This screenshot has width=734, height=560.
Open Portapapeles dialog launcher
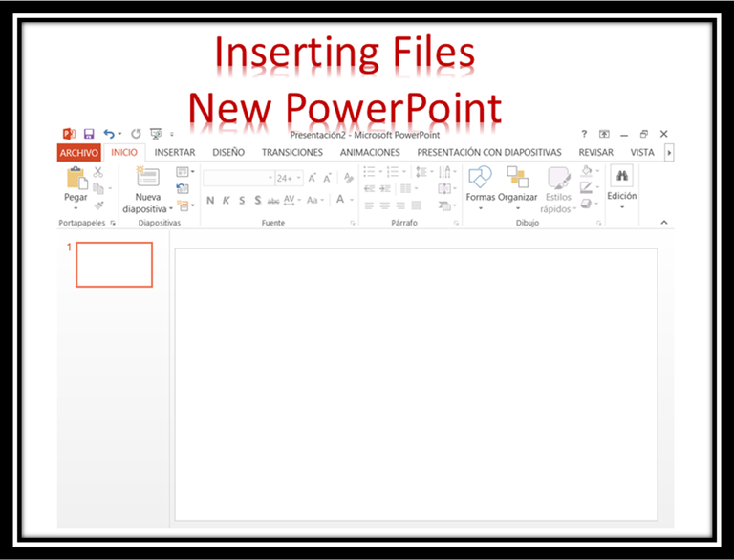[x=113, y=223]
